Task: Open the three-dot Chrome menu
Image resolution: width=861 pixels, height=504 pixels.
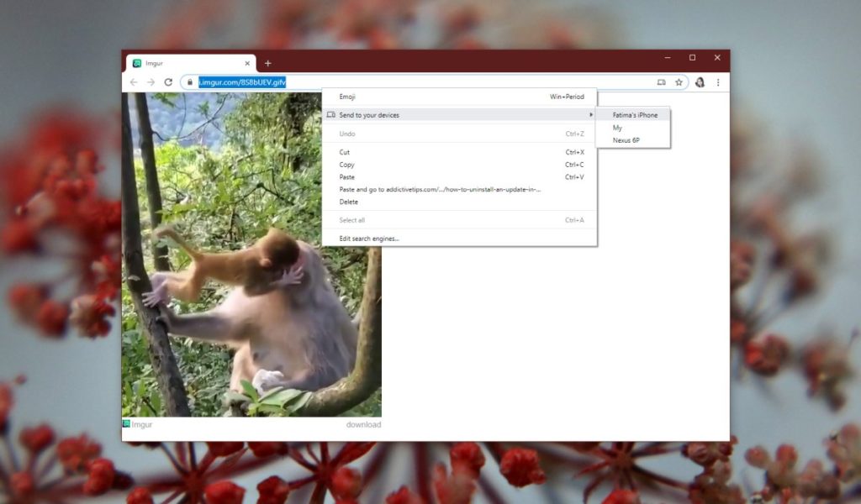Action: 717,81
